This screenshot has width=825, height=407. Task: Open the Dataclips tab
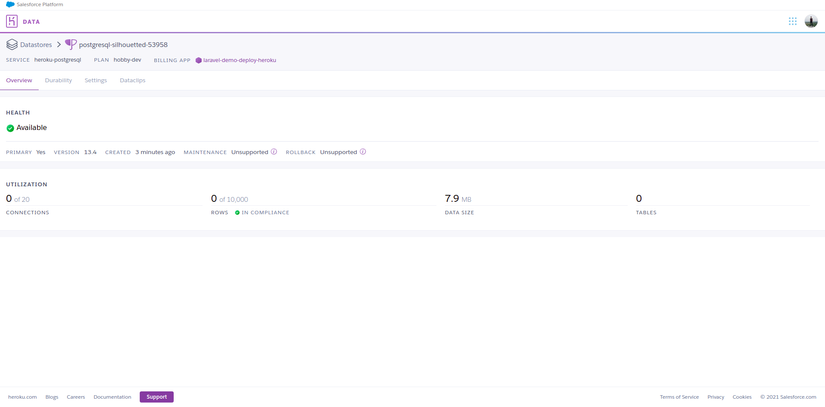pyautogui.click(x=133, y=80)
